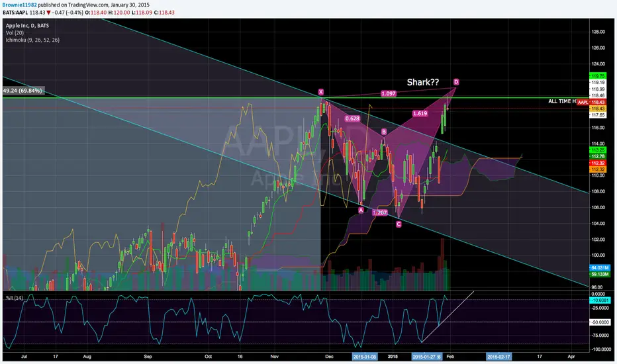Click the green 119.75 price label
Viewport: 617px width, 364px height.
point(598,76)
